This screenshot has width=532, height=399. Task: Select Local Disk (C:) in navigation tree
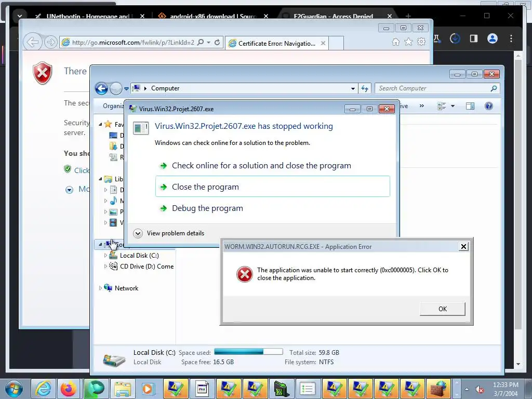coord(139,256)
